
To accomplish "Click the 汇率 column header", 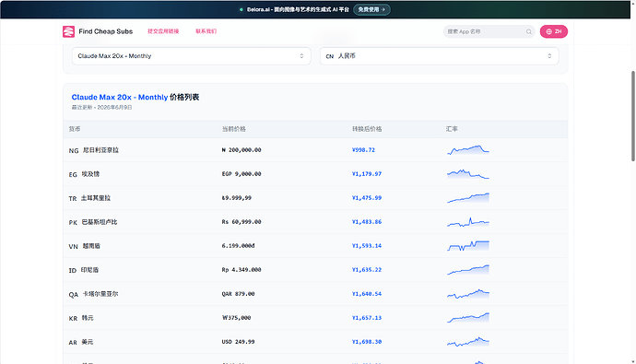I will [452, 129].
